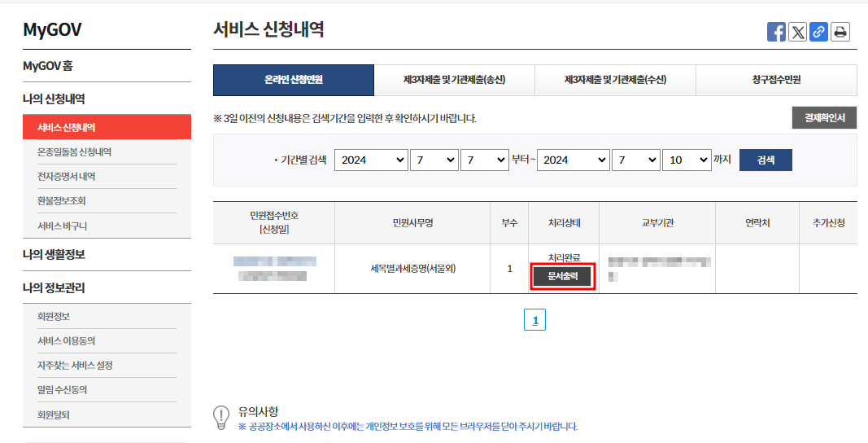Open start day 7 dropdown
The width and height of the screenshot is (868, 443).
click(x=484, y=160)
